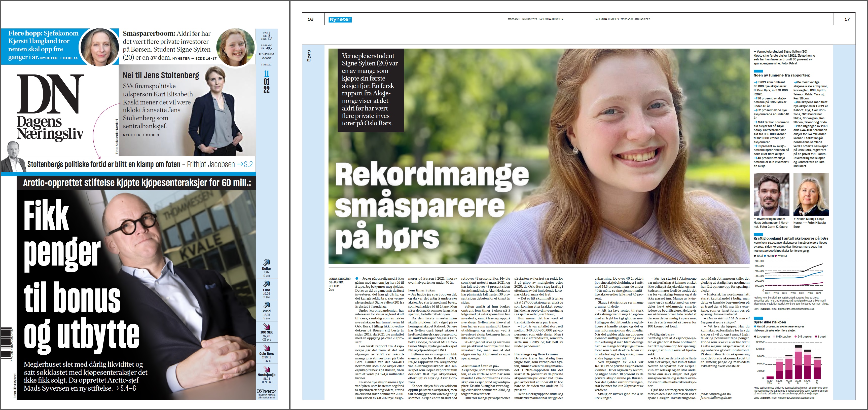Image resolution: width=868 pixels, height=410 pixels.
Task: Click the large DN logo on front page
Action: pyautogui.click(x=50, y=107)
